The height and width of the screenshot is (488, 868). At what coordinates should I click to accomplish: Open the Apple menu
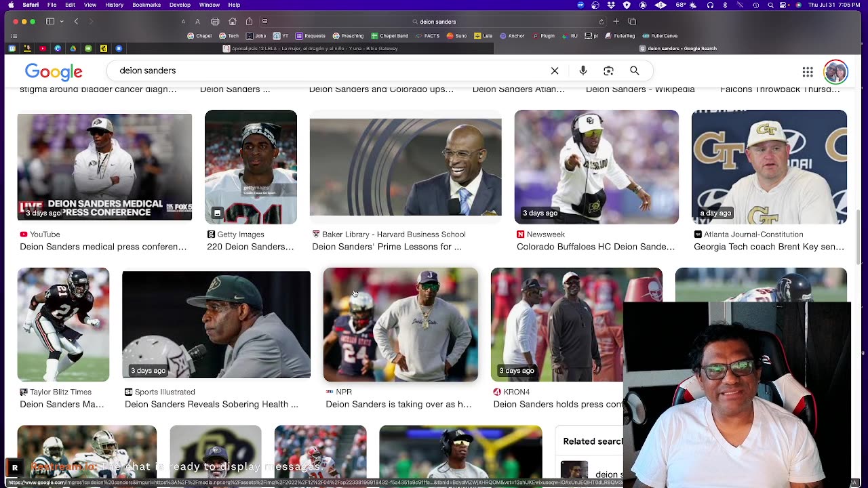pos(9,5)
